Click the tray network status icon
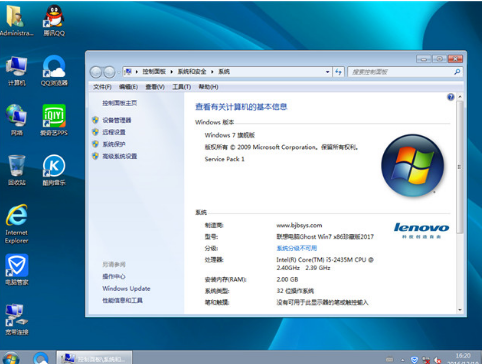The width and height of the screenshot is (482, 364). tap(426, 360)
